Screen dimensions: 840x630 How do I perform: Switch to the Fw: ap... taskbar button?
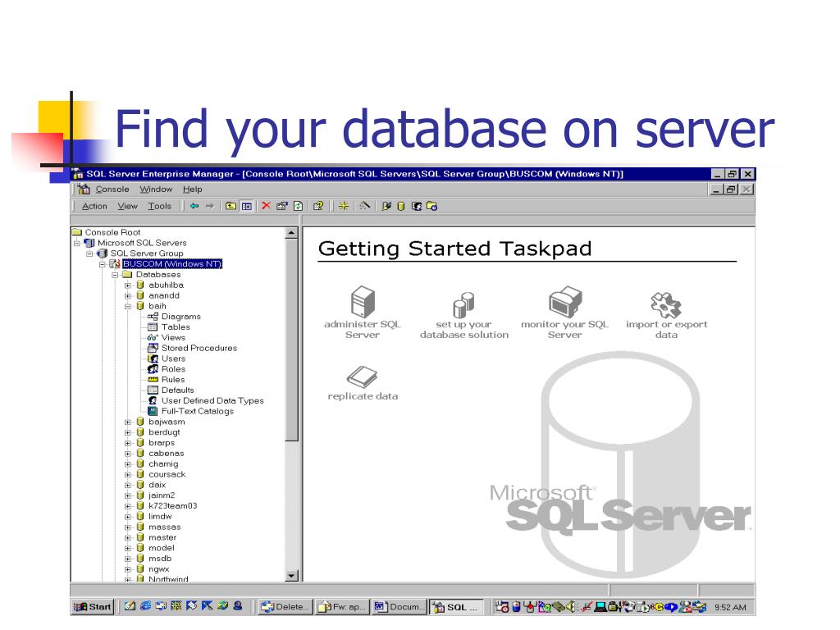click(x=341, y=606)
